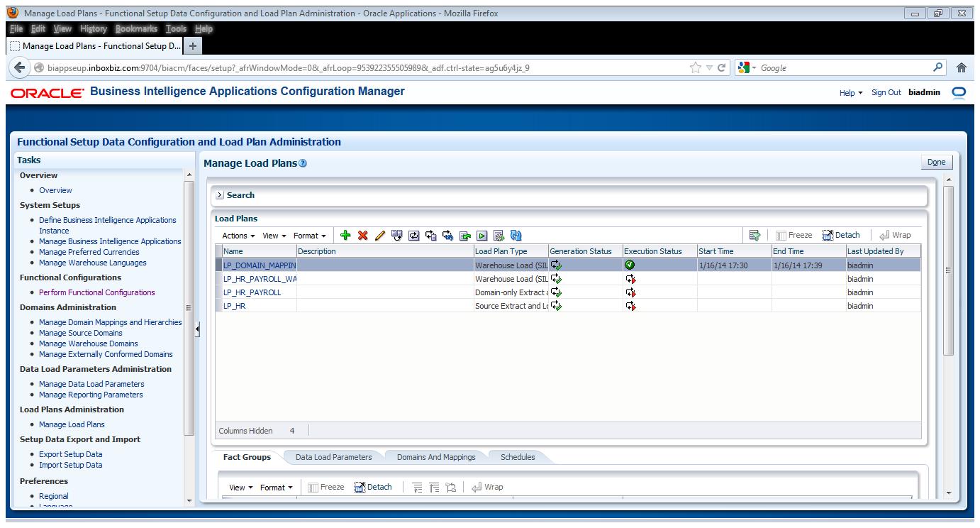This screenshot has width=980, height=528.
Task: Execute the selected load plan
Action: 483,235
